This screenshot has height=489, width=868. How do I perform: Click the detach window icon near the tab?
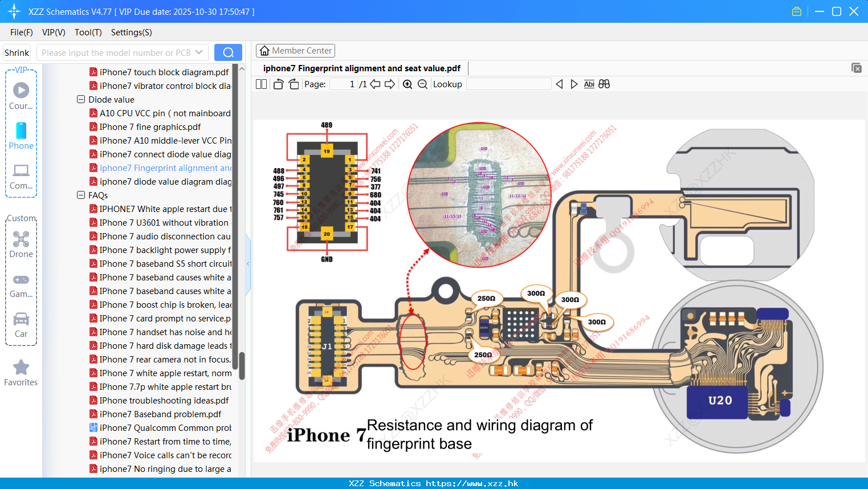click(857, 68)
